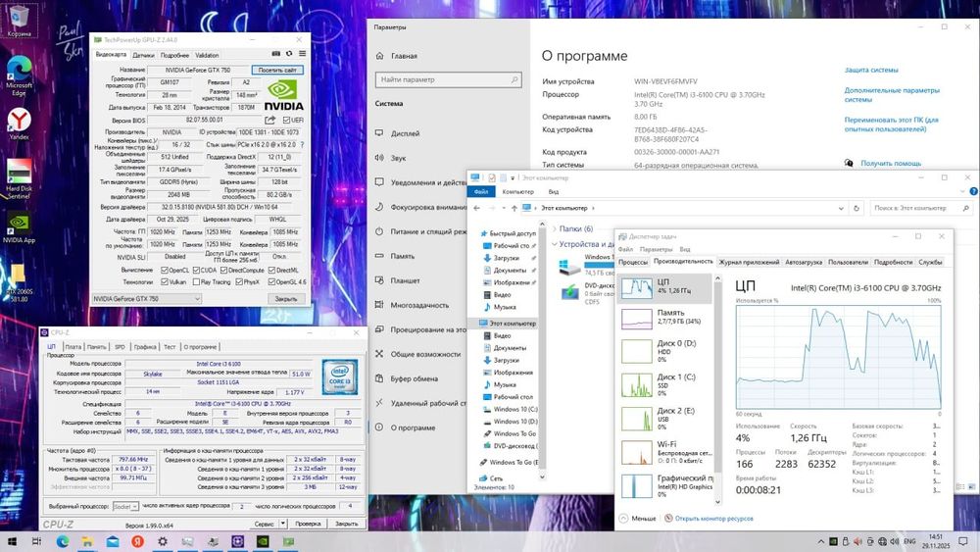980x552 pixels.
Task: Click the Explorer Up arrow navigation button
Action: point(514,208)
